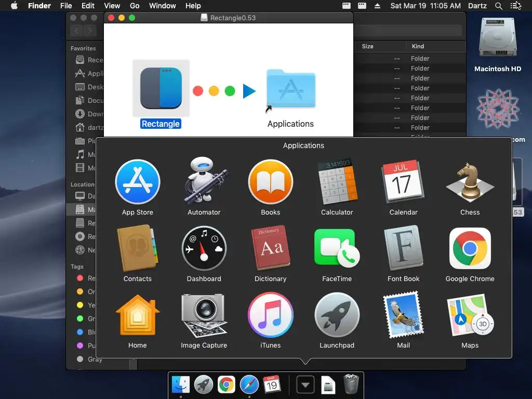Open App Store from Applications stack
The height and width of the screenshot is (399, 532).
(137, 182)
